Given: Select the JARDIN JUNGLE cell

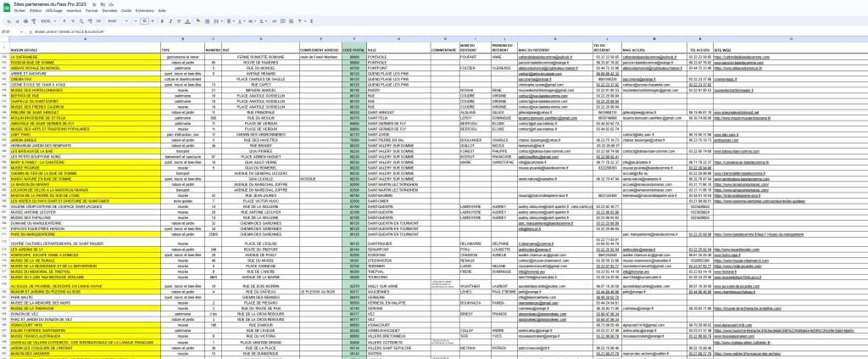Looking at the screenshot, I should pos(86,139).
